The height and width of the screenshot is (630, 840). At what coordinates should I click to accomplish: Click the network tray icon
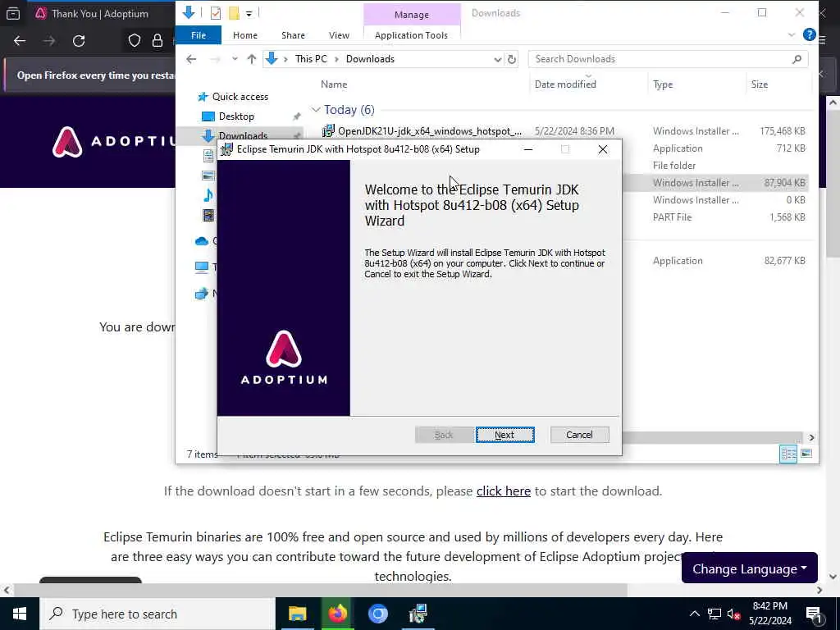point(714,614)
